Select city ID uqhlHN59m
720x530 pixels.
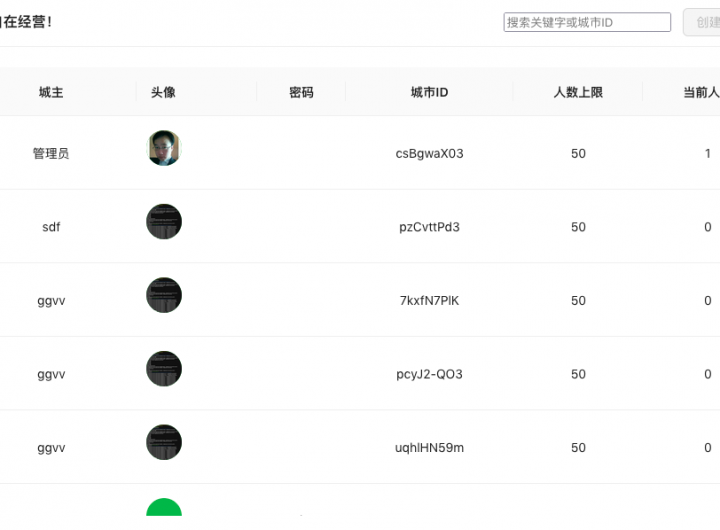coord(429,448)
